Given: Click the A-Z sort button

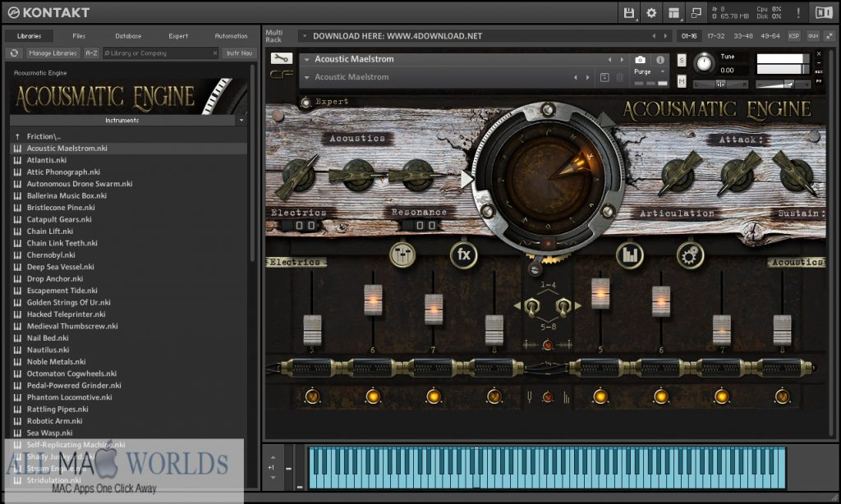Looking at the screenshot, I should point(91,53).
